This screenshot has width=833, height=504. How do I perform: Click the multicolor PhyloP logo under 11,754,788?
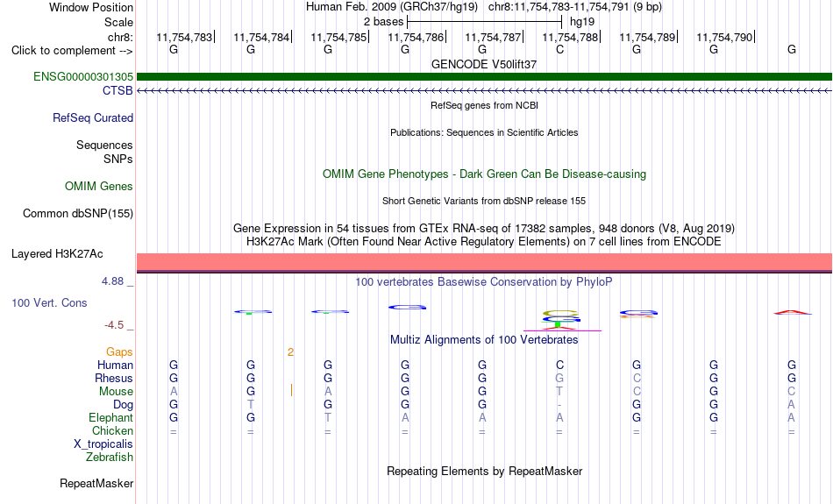pos(561,320)
